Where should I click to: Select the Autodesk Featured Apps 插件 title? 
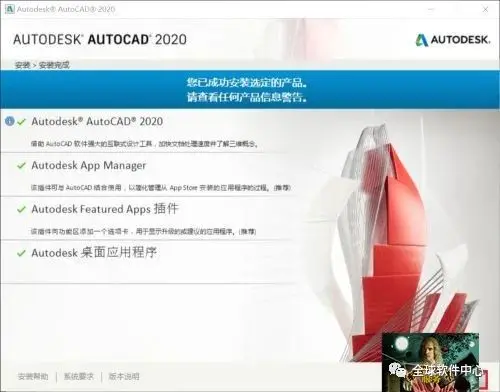click(105, 209)
